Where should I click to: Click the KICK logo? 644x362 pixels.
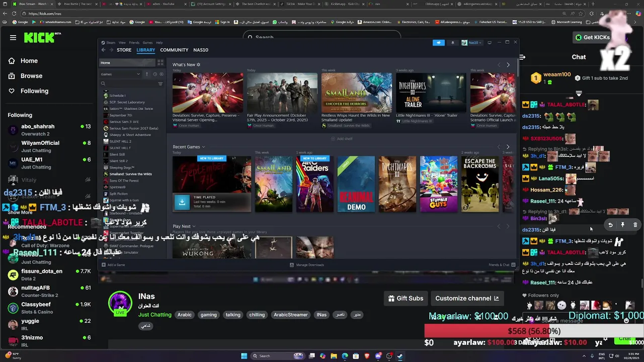click(x=40, y=37)
